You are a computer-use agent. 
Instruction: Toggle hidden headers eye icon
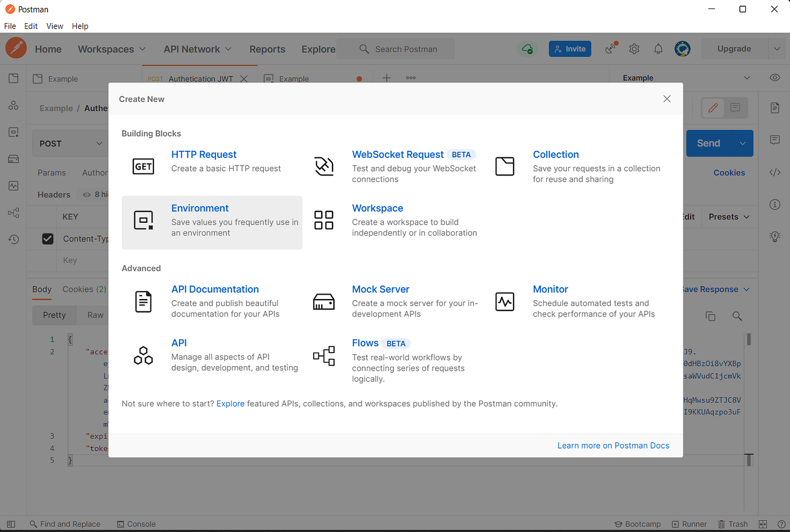(87, 195)
